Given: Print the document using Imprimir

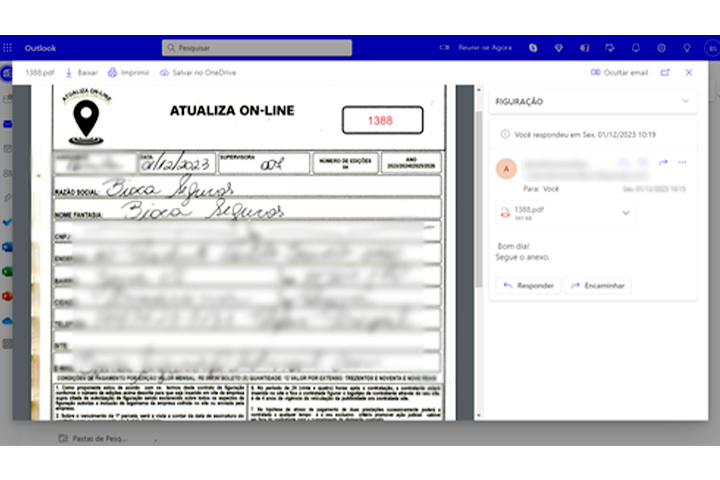Looking at the screenshot, I should (129, 73).
